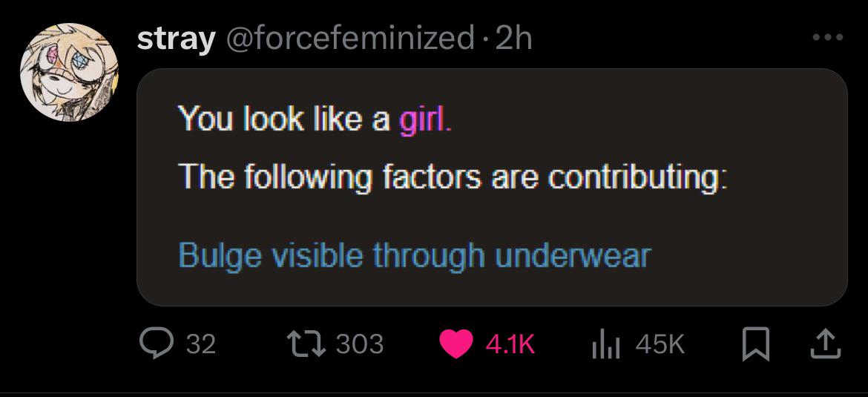
Task: Click the reply count 32
Action: pyautogui.click(x=200, y=344)
